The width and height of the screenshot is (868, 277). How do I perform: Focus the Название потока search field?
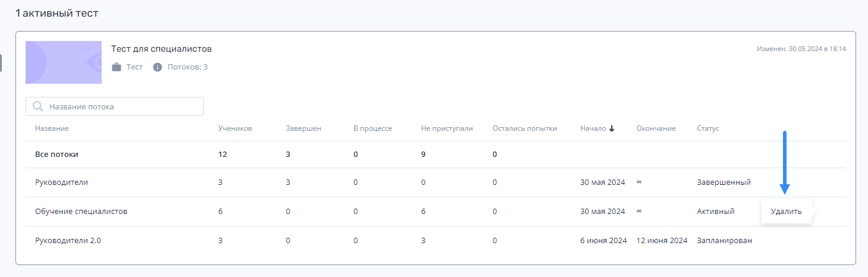coord(115,106)
